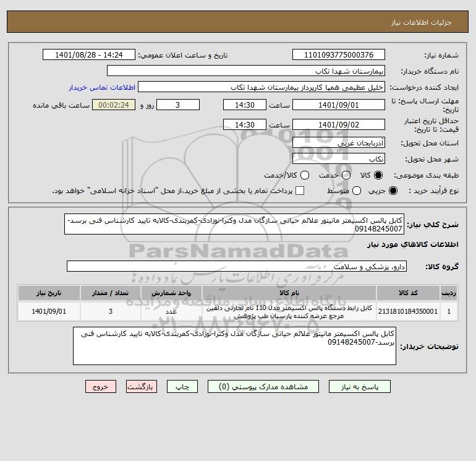Click the response deadline date 1401/09/01 field
476x461 pixels.
(339, 105)
